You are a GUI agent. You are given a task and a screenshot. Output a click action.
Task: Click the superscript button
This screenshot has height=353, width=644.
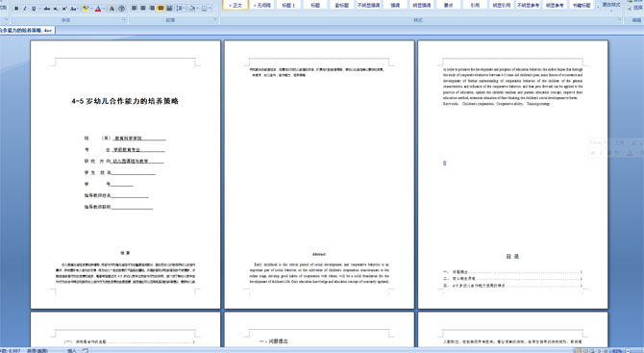[64, 9]
